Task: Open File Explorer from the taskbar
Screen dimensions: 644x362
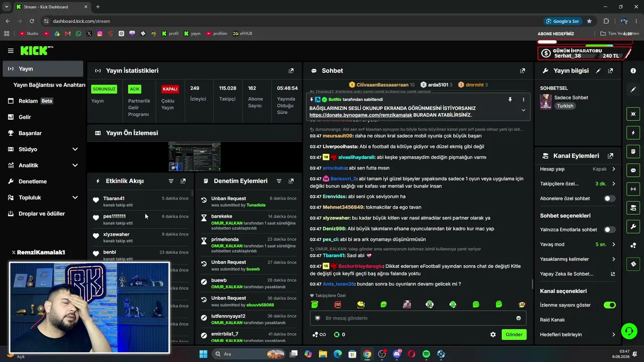Action: coord(323,354)
